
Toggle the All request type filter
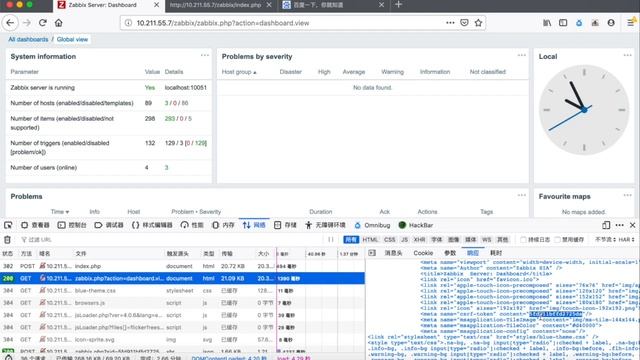351,240
